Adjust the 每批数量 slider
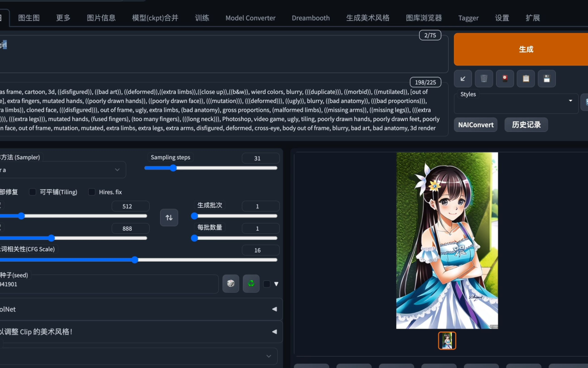The height and width of the screenshot is (368, 588). coord(234,238)
